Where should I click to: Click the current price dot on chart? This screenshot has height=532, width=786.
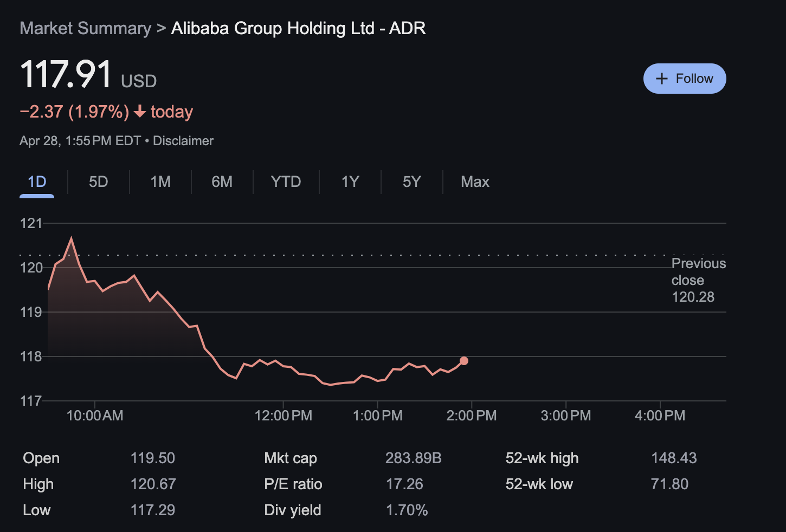click(x=464, y=361)
